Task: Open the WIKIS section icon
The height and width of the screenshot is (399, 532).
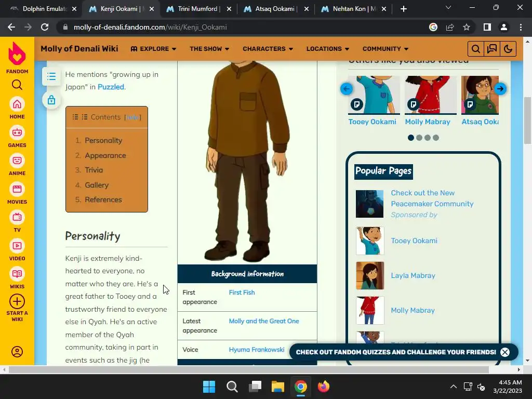Action: click(x=17, y=274)
